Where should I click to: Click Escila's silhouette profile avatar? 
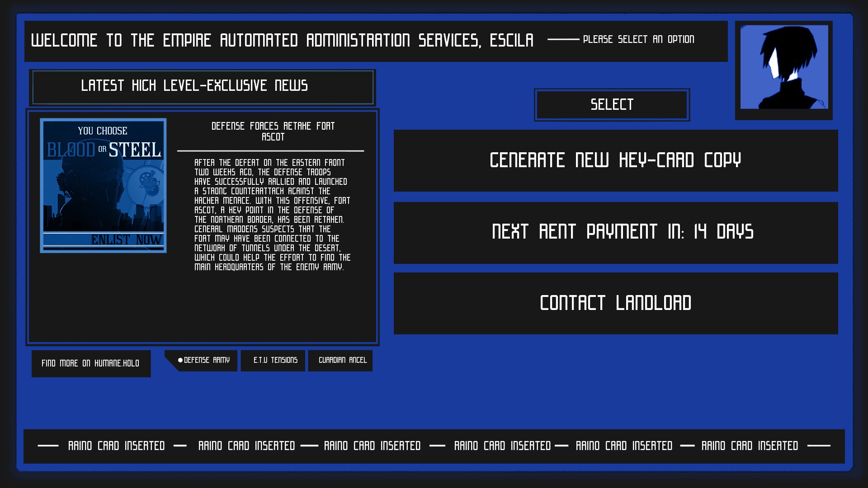(x=784, y=67)
